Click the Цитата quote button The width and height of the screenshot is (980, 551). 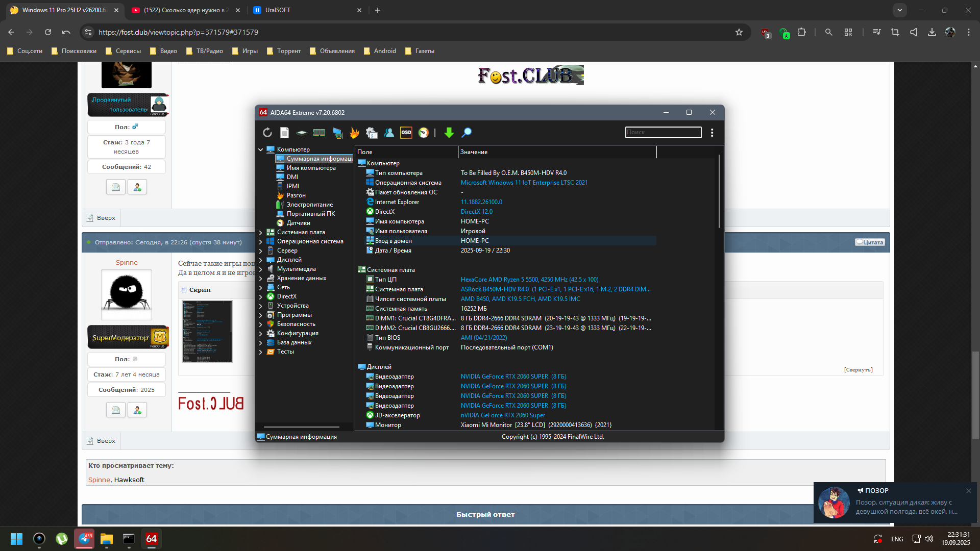870,242
